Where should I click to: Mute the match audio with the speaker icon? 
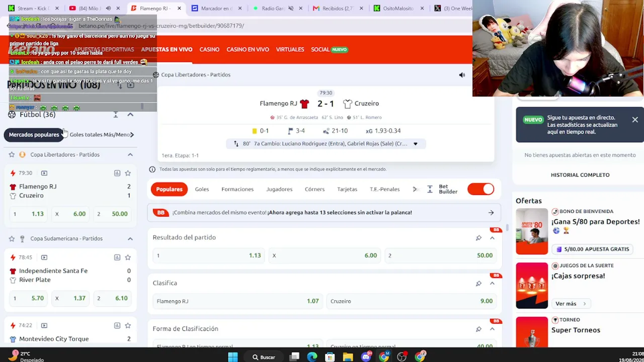pos(462,75)
